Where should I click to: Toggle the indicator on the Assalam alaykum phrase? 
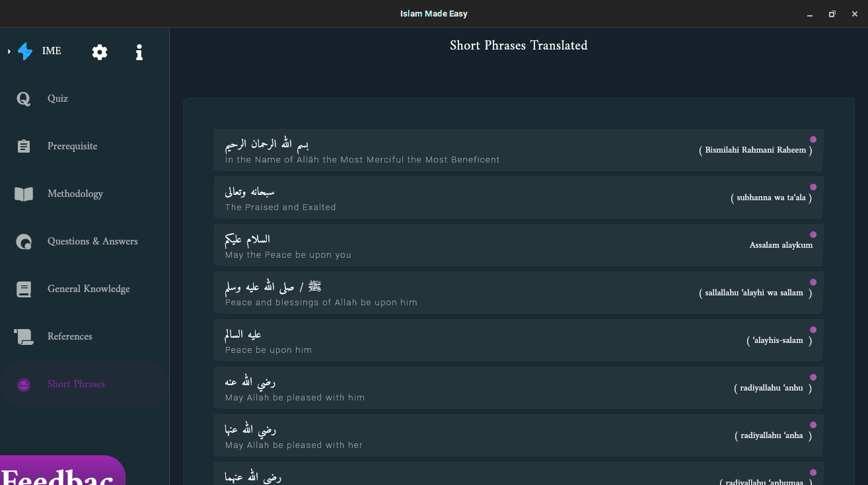click(813, 235)
